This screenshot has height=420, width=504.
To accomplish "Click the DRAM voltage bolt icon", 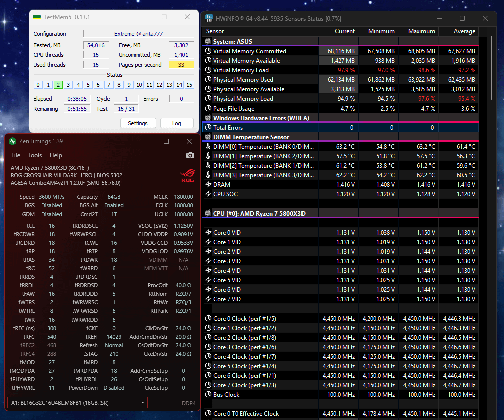I will point(208,185).
